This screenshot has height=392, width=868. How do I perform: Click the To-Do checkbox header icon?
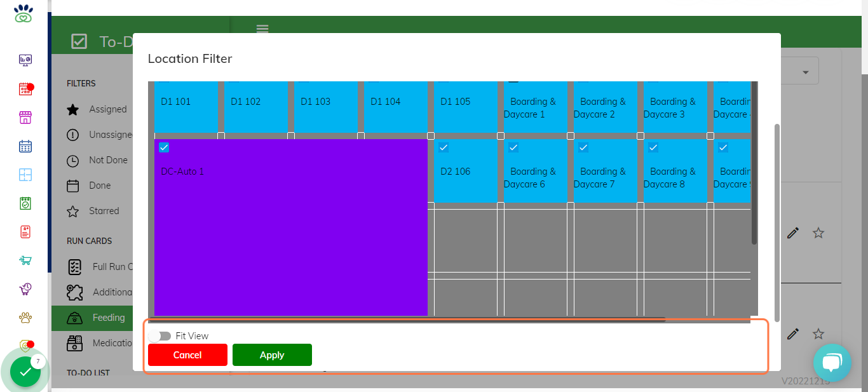pyautogui.click(x=79, y=42)
